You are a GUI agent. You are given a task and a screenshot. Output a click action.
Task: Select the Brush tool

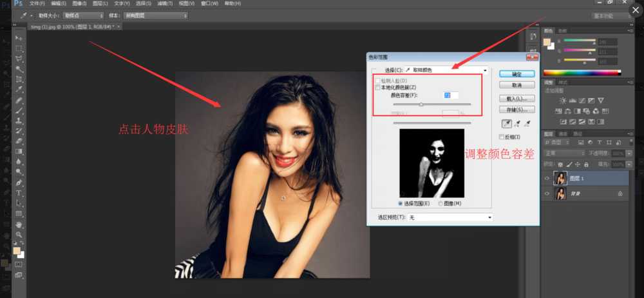(x=19, y=111)
